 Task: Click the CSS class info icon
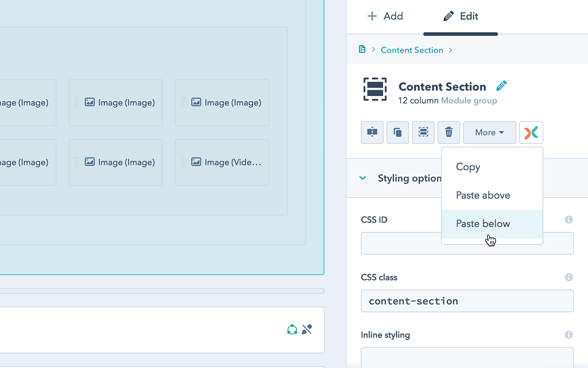(x=569, y=277)
